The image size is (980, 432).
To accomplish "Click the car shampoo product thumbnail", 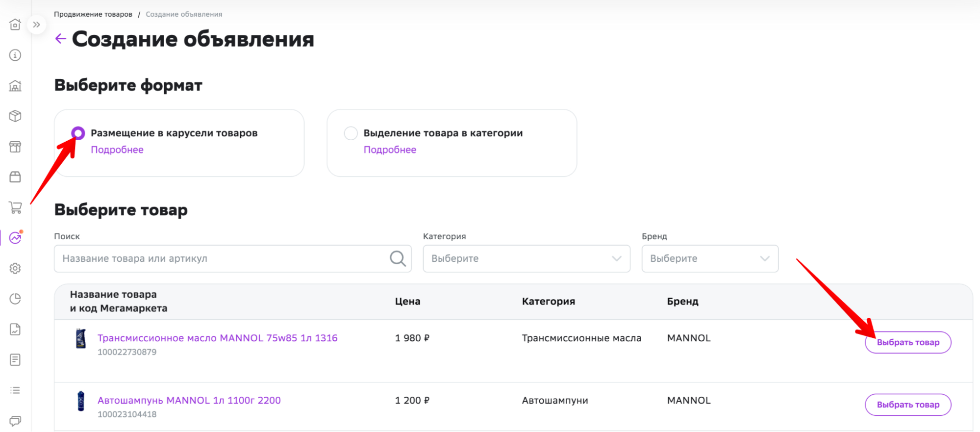I will pyautogui.click(x=81, y=401).
